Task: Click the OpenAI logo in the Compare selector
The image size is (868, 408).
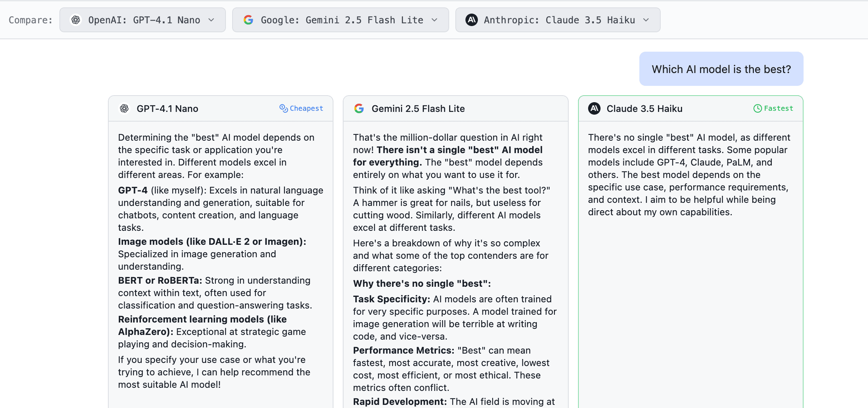Action: pos(76,20)
